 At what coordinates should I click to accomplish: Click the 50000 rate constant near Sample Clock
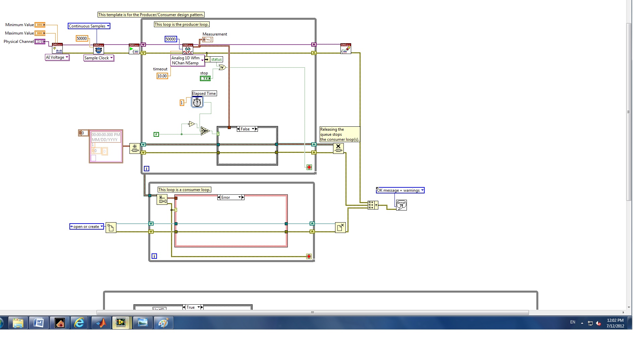click(82, 39)
